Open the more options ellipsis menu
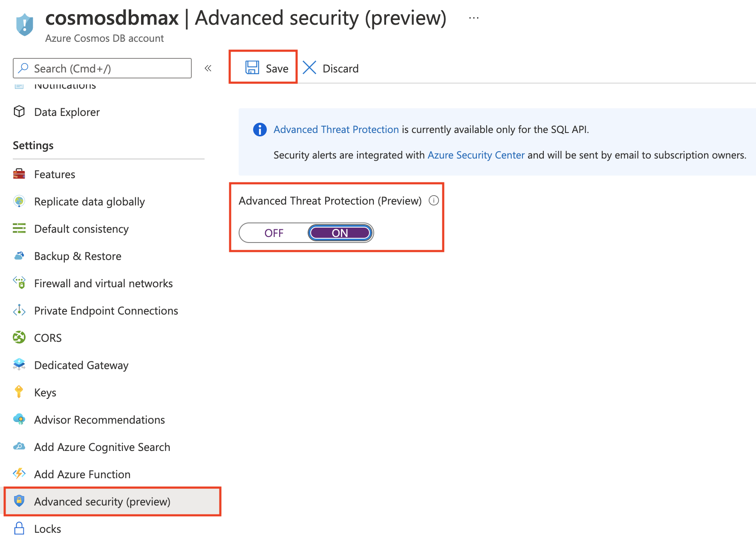The height and width of the screenshot is (543, 756). coord(473,18)
